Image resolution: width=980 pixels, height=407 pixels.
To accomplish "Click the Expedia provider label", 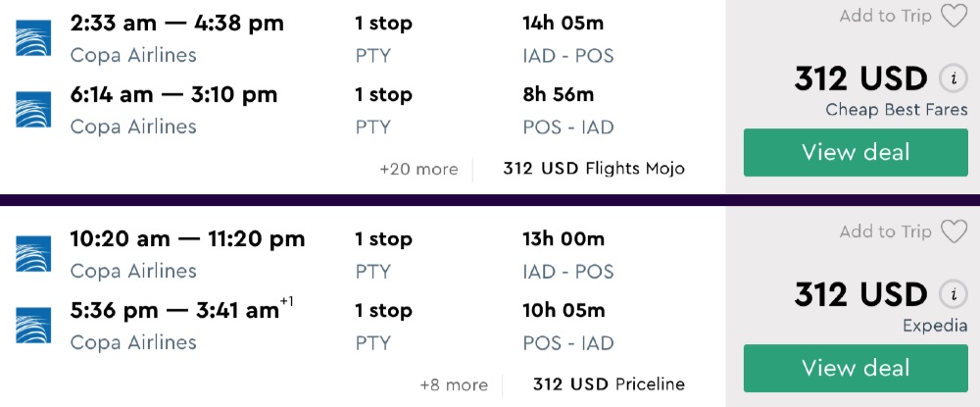I will (934, 326).
